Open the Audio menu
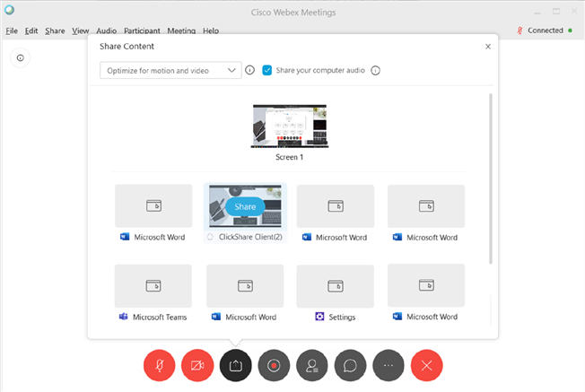585x392 pixels. pyautogui.click(x=106, y=30)
